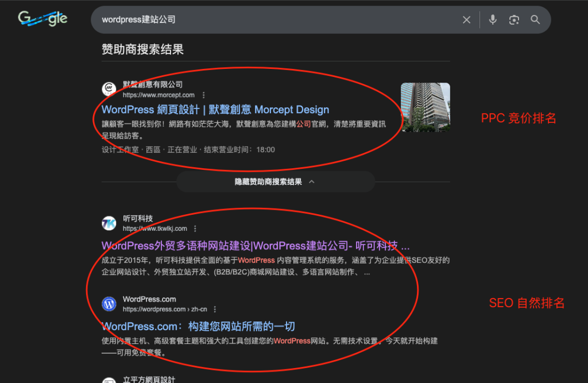Open WordPress.com:构建您网站所需的一切 result
The width and height of the screenshot is (588, 383).
click(198, 326)
